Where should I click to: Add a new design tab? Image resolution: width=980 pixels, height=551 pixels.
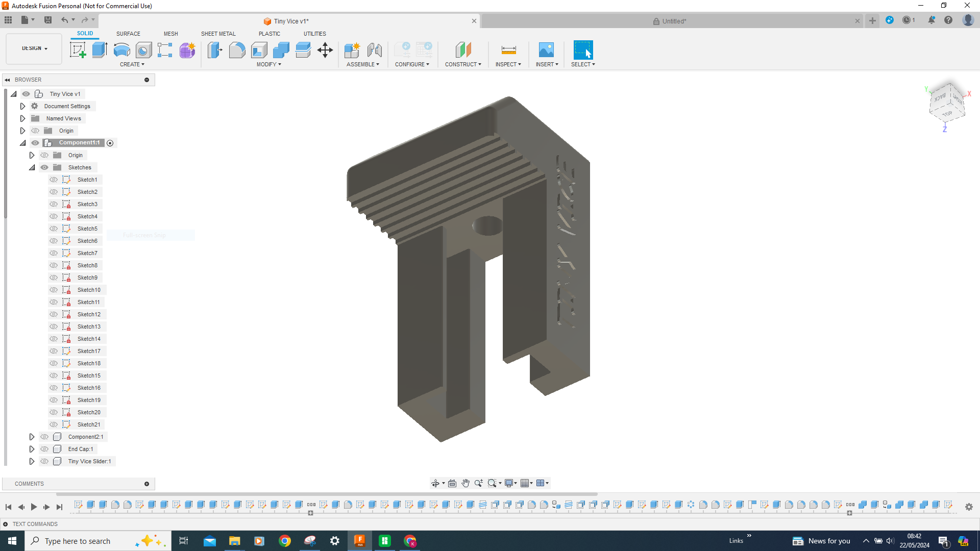click(x=872, y=21)
